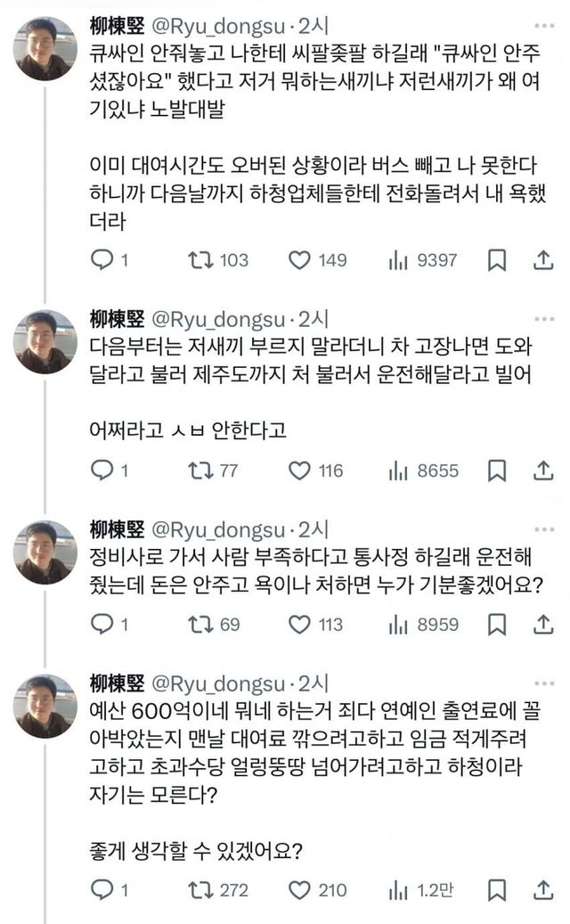Like the tweet with 210 likes

pos(299,888)
